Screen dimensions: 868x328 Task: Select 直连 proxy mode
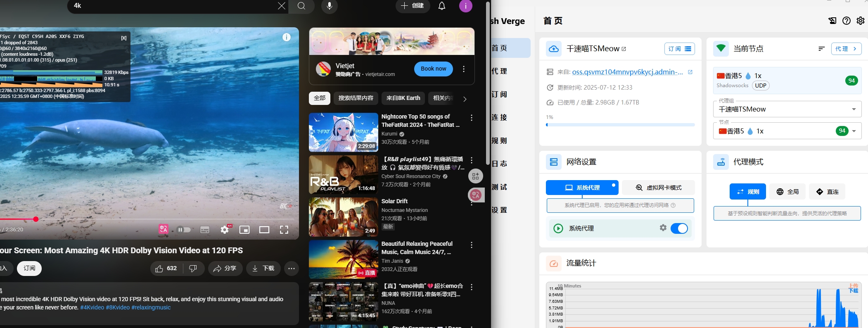(827, 192)
